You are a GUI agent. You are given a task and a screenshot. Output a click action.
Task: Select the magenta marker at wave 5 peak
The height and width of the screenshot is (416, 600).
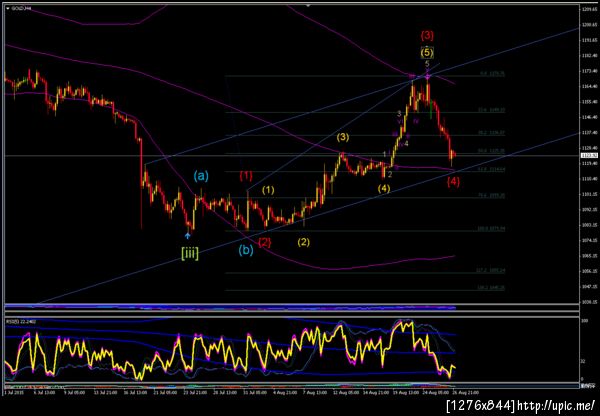(x=427, y=77)
